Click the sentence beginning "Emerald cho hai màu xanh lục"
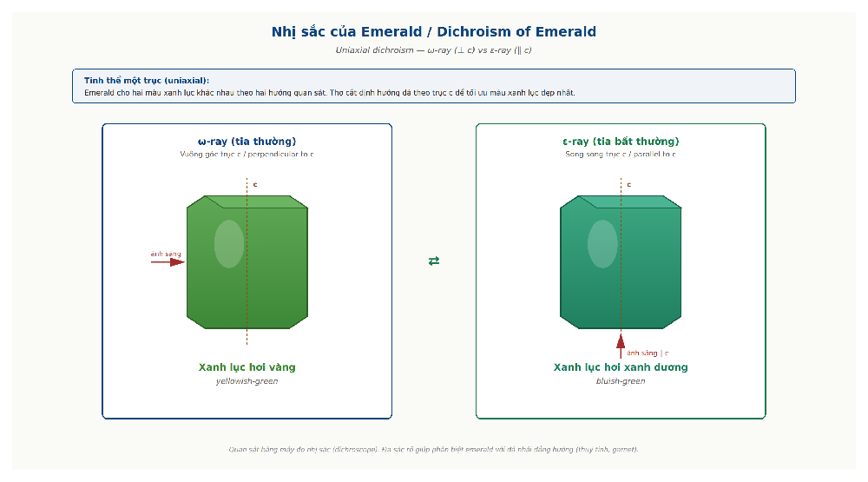This screenshot has width=868, height=482. pos(329,93)
